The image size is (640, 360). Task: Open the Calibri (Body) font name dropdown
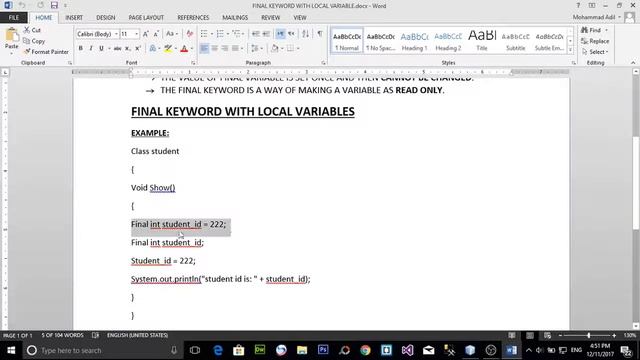[x=116, y=34]
